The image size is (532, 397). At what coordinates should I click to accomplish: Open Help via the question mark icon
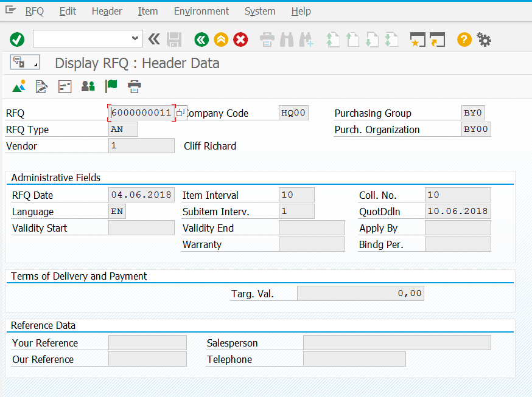tap(464, 40)
